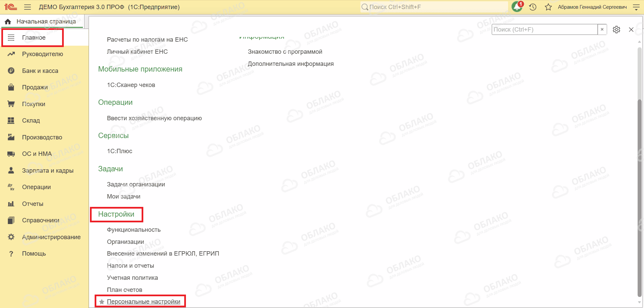Click the Руководителю chart icon
This screenshot has width=644, height=308.
point(11,54)
